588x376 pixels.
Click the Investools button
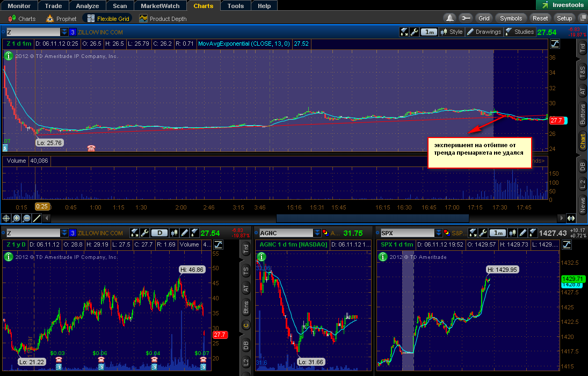(x=562, y=5)
